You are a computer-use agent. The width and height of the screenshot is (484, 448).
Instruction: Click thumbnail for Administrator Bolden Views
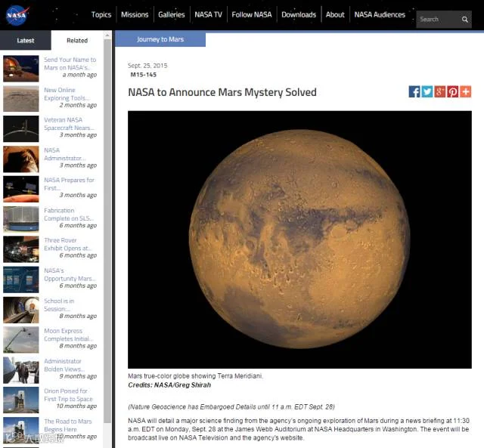21,370
